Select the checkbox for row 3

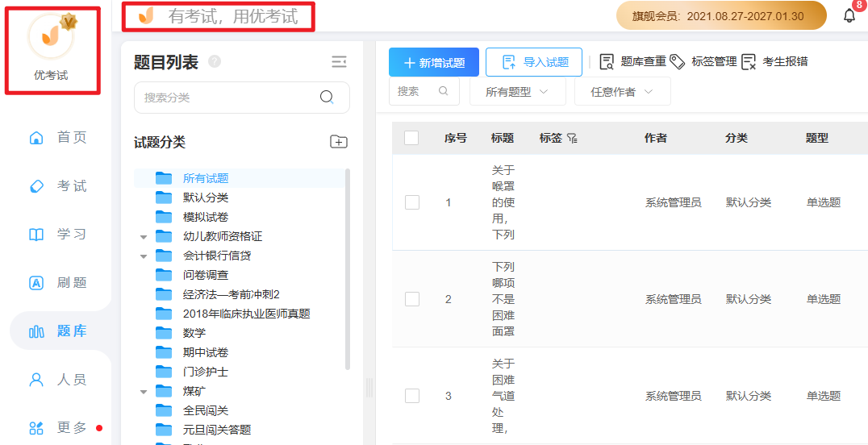point(411,396)
